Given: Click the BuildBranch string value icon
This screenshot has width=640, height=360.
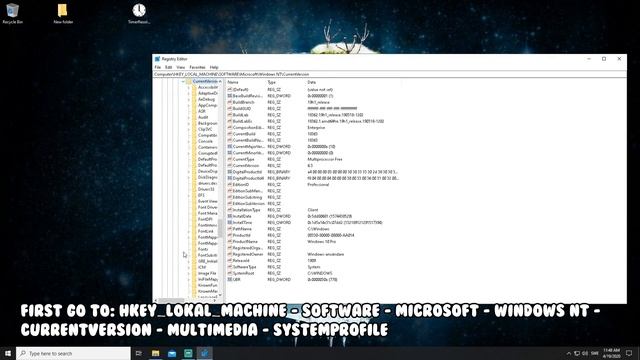Looking at the screenshot, I should tap(229, 102).
